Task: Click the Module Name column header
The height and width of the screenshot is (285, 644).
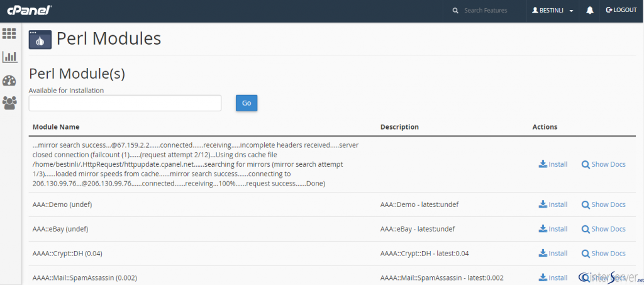Action: click(56, 127)
